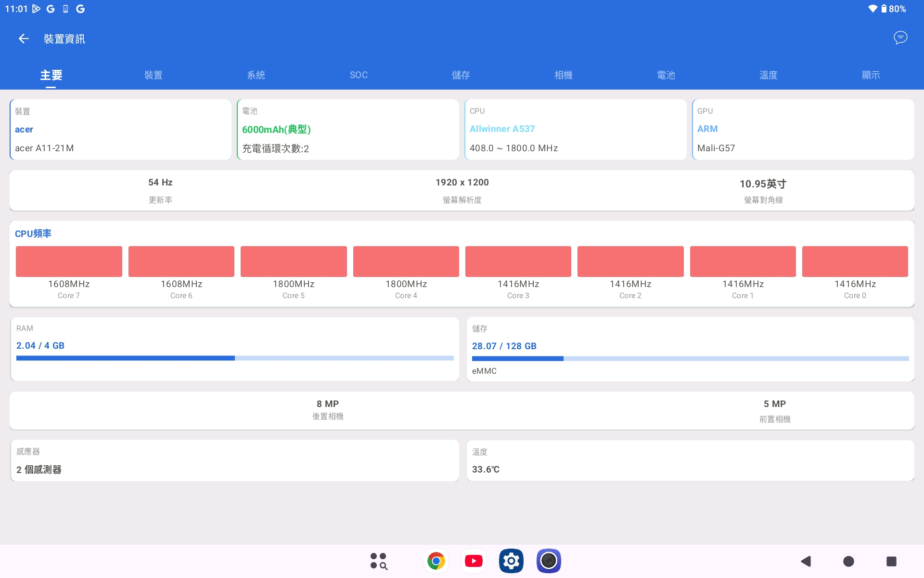924x578 pixels.
Task: Select the 顯示 tab
Action: 871,75
